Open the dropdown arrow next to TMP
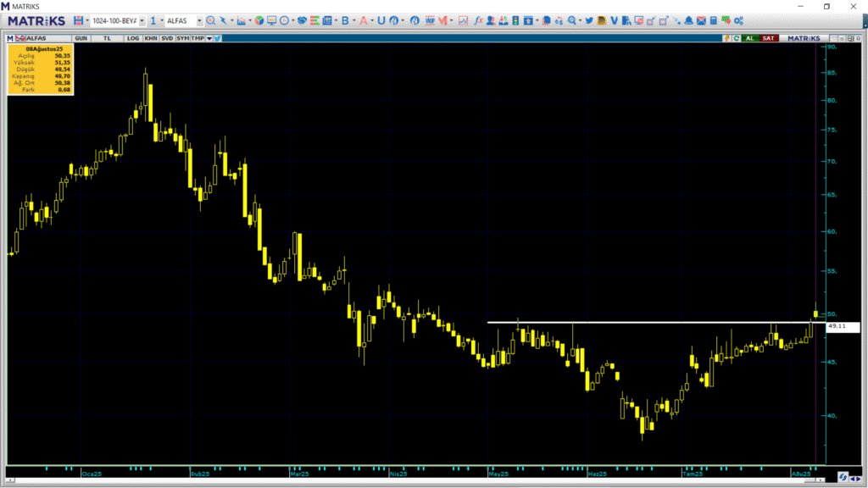The image size is (868, 488). (x=209, y=38)
